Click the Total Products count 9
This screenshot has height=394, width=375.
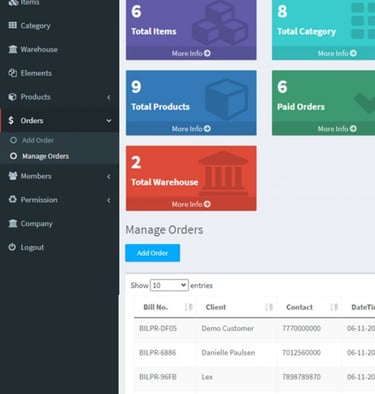click(136, 87)
